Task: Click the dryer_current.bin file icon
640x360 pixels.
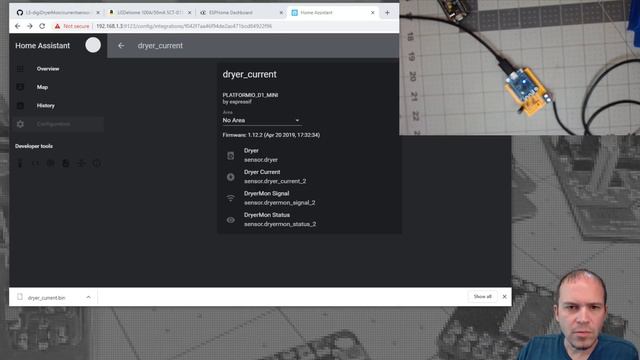Action: pos(20,297)
